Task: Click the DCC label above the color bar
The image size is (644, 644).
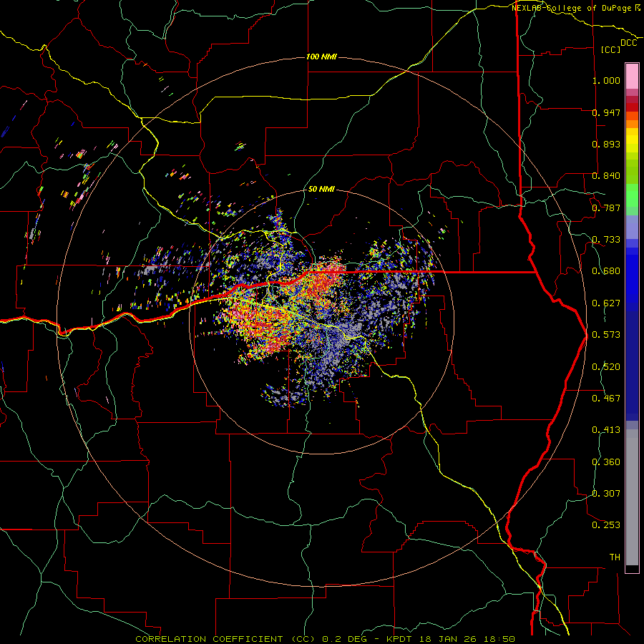Action: click(628, 43)
